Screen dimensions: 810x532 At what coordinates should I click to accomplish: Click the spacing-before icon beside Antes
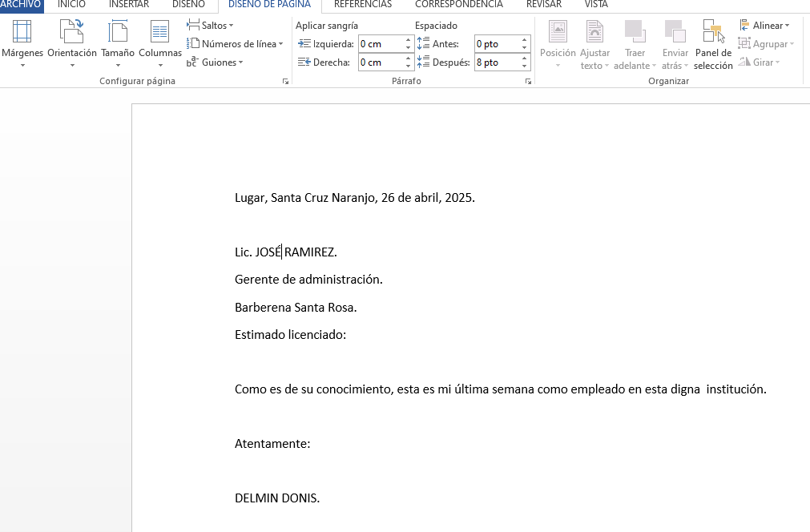424,43
